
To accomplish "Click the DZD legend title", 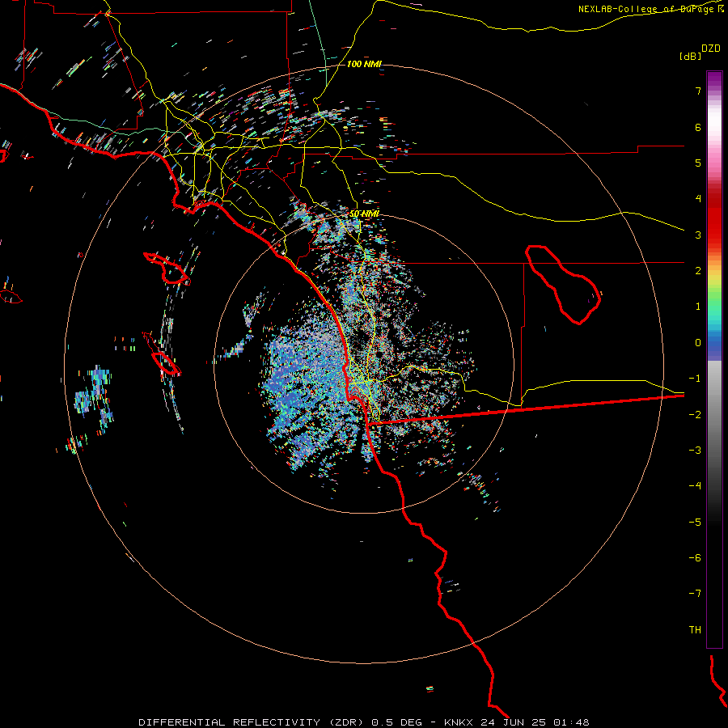I will pos(711,49).
